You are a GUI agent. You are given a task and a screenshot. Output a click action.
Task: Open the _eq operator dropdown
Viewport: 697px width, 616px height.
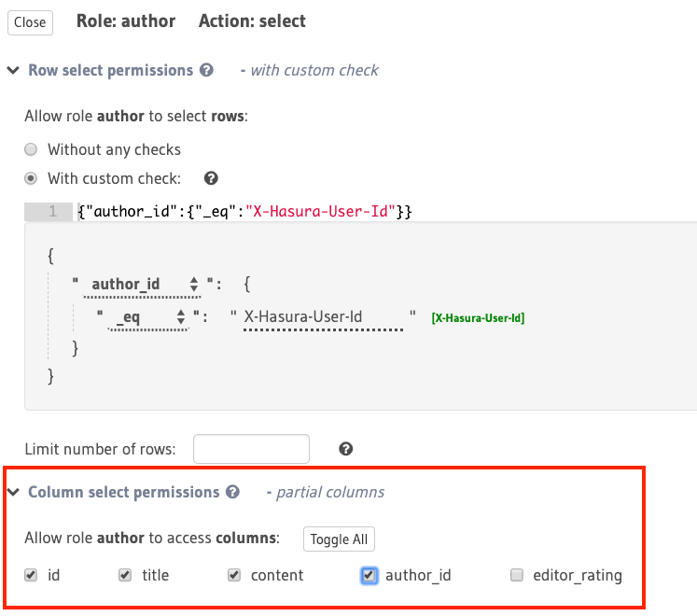click(150, 317)
